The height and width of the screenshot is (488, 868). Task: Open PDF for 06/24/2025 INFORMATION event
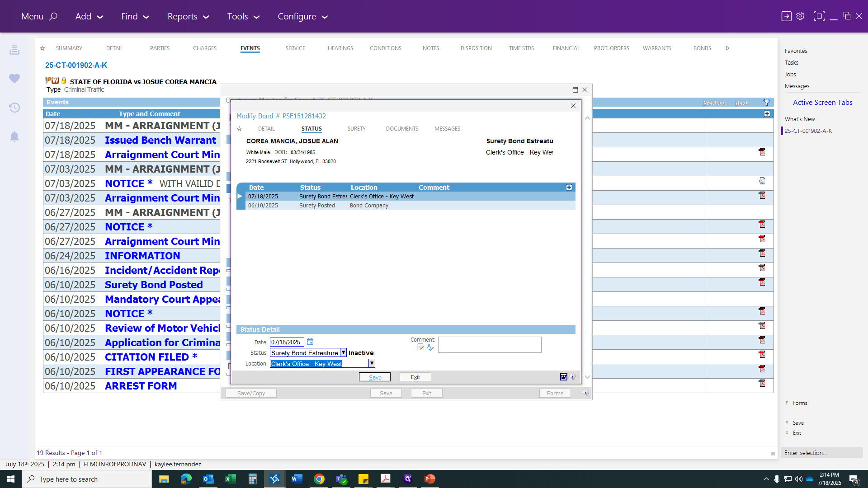762,253
